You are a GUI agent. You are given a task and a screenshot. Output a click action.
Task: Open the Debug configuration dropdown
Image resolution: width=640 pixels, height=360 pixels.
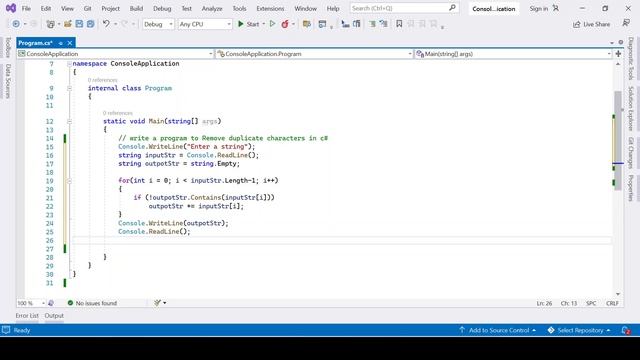[x=158, y=24]
